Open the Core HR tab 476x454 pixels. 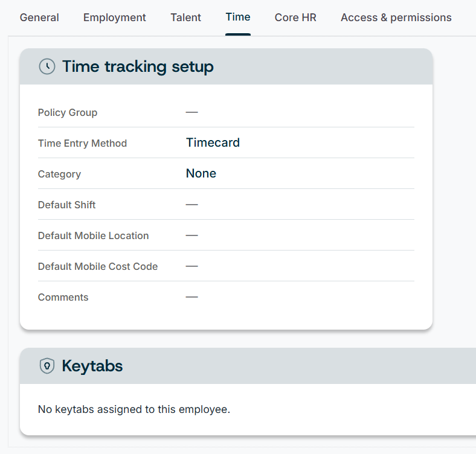tap(295, 18)
